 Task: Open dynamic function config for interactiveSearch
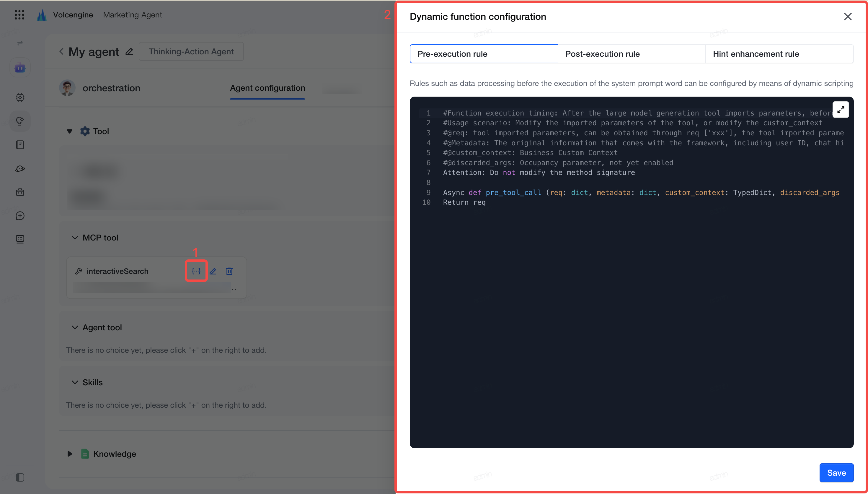point(196,271)
